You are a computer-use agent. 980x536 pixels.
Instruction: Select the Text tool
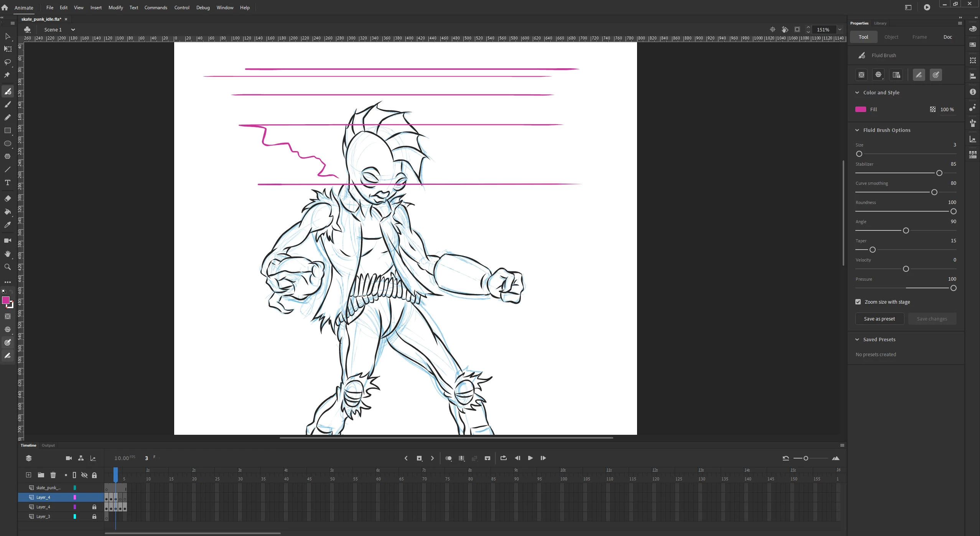click(7, 183)
